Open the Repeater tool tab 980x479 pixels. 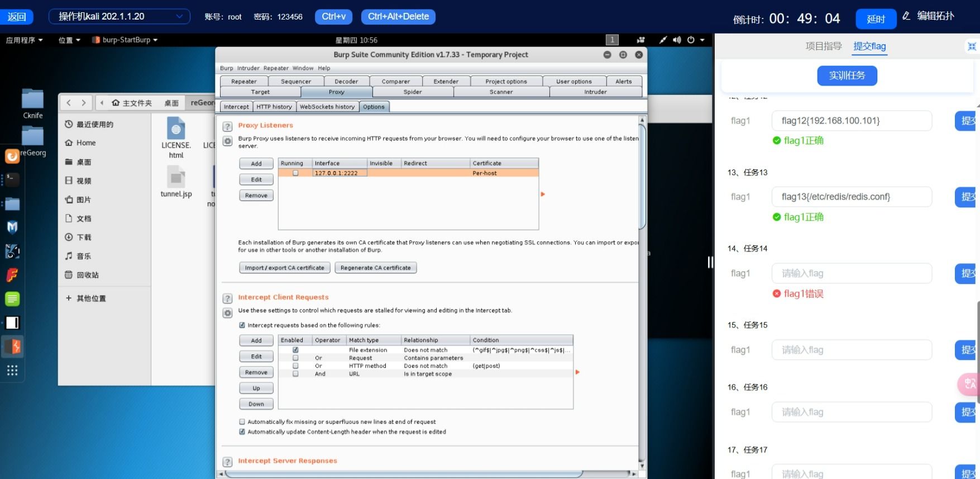coord(244,82)
